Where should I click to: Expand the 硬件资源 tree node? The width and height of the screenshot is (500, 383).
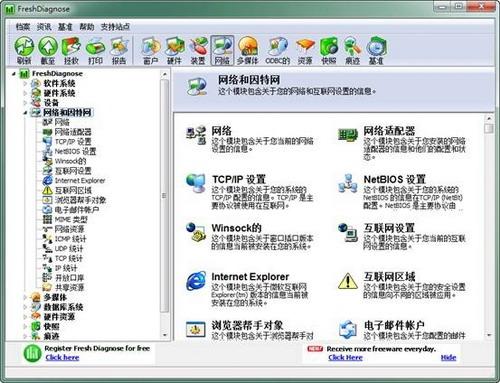(25, 316)
